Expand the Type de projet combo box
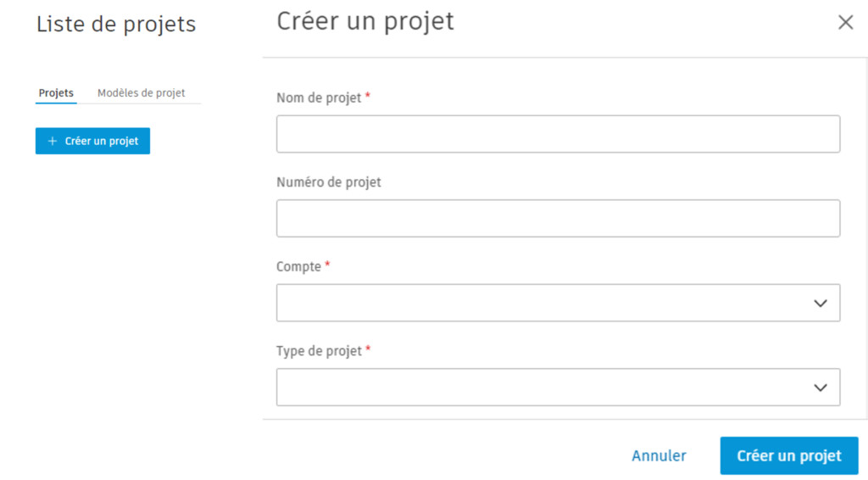 pos(542,388)
